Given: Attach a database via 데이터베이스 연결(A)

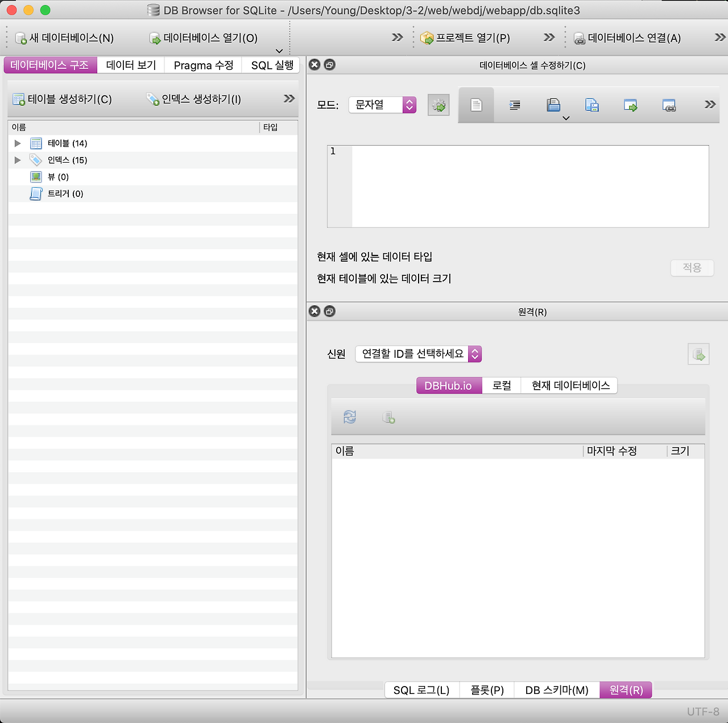Looking at the screenshot, I should 627,38.
